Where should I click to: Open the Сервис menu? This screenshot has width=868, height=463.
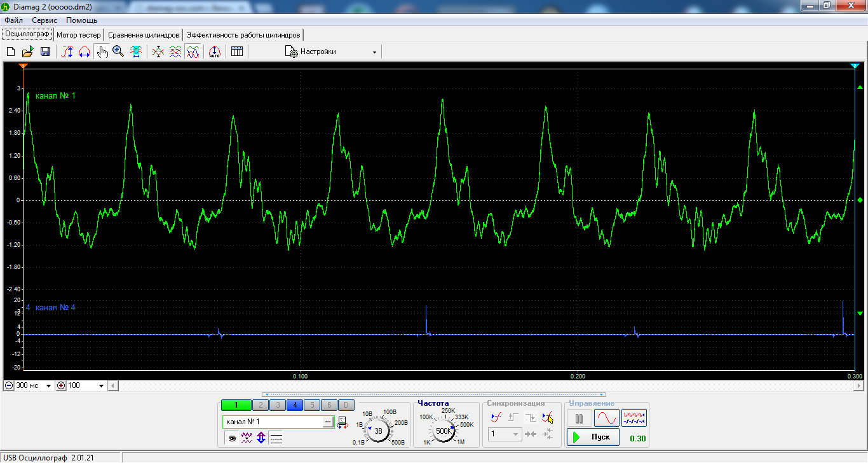click(44, 20)
